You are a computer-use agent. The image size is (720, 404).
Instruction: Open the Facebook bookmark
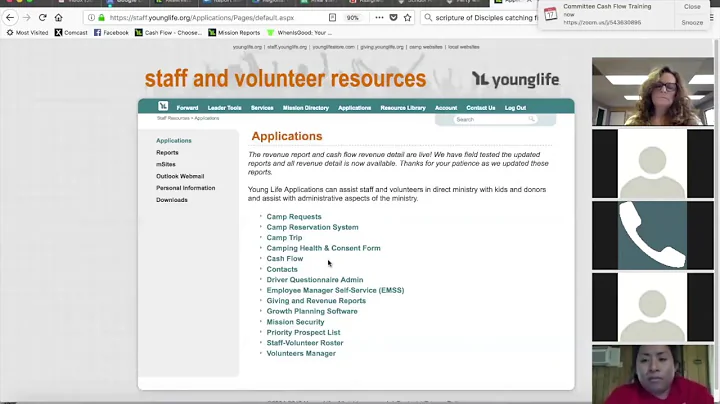(111, 33)
